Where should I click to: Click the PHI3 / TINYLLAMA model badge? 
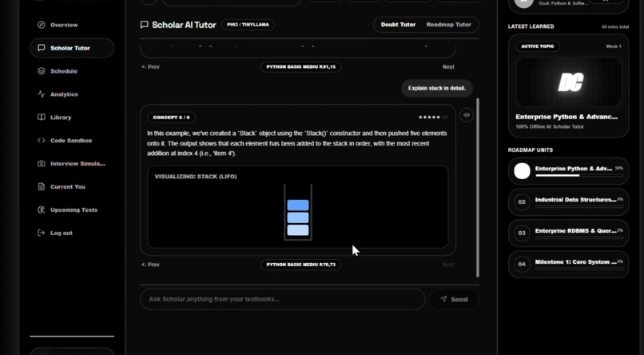pos(248,25)
